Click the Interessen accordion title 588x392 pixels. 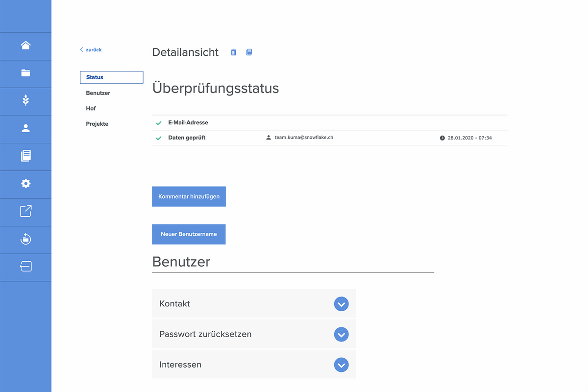click(180, 365)
